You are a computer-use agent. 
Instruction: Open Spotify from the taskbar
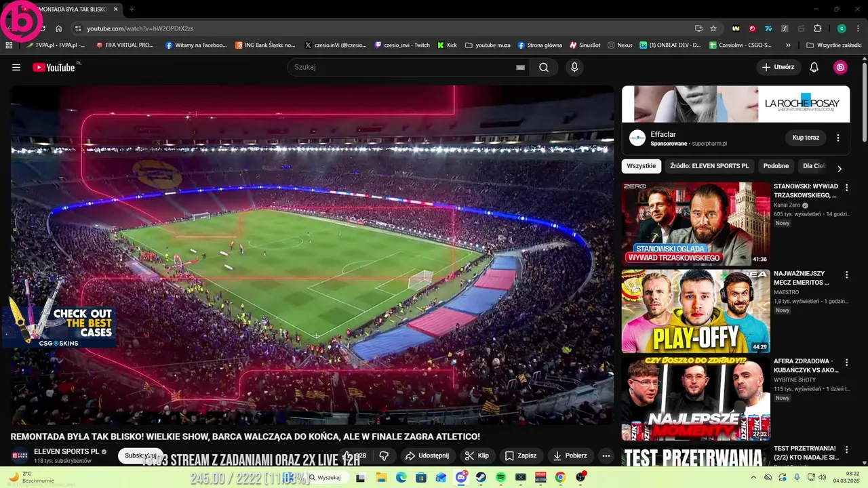(x=501, y=477)
